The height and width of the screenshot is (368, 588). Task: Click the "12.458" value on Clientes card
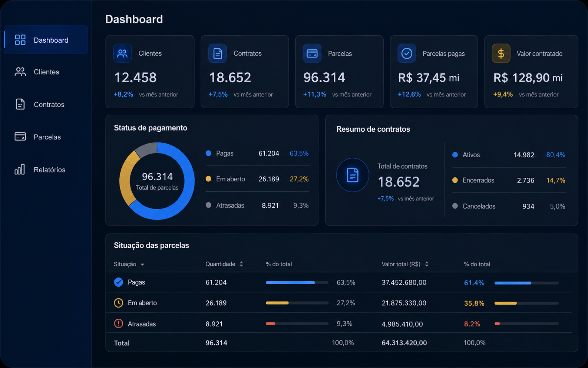tap(135, 78)
